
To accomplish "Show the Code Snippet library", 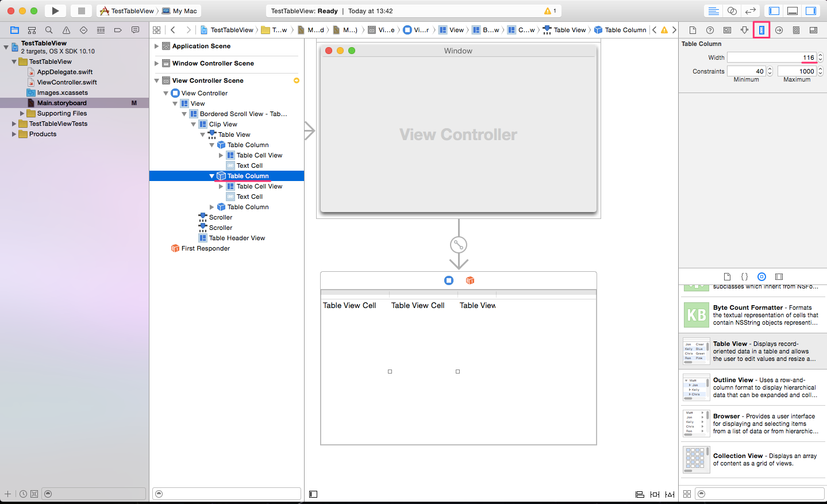I will point(744,276).
